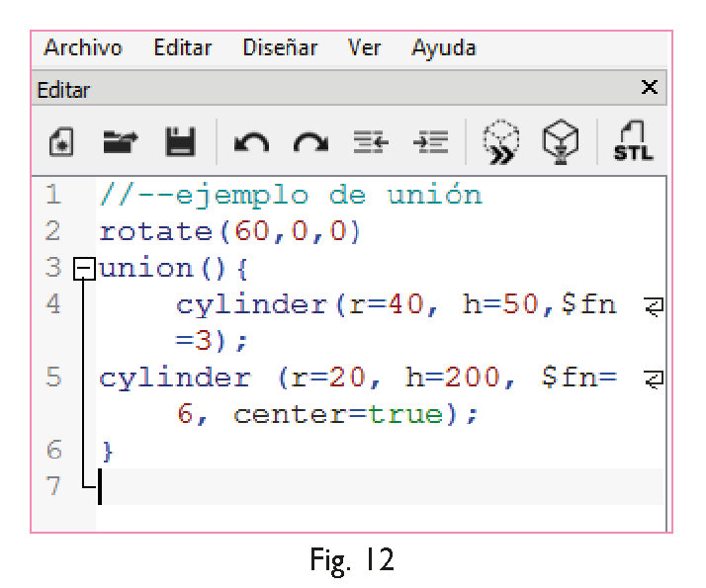This screenshot has width=706, height=588.
Task: Open the Diseñar menu
Action: [280, 48]
